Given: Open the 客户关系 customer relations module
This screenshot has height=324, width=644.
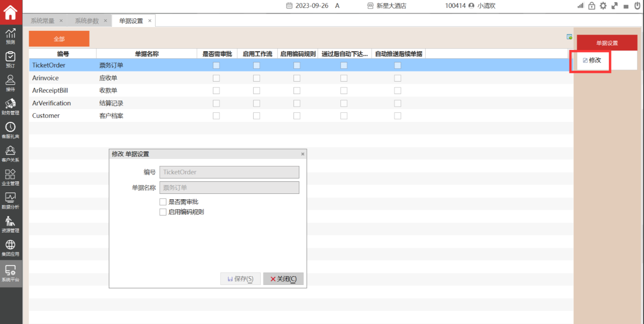Looking at the screenshot, I should click(x=10, y=153).
